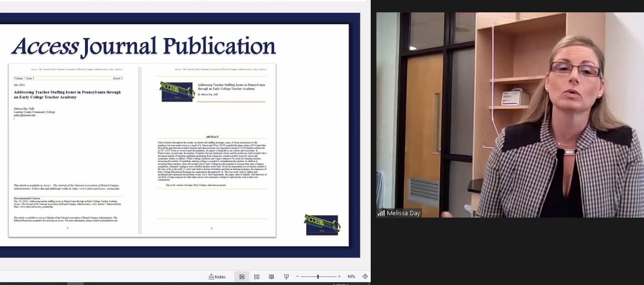The width and height of the screenshot is (644, 285).
Task: Start Slide Show from status bar
Action: [x=286, y=276]
